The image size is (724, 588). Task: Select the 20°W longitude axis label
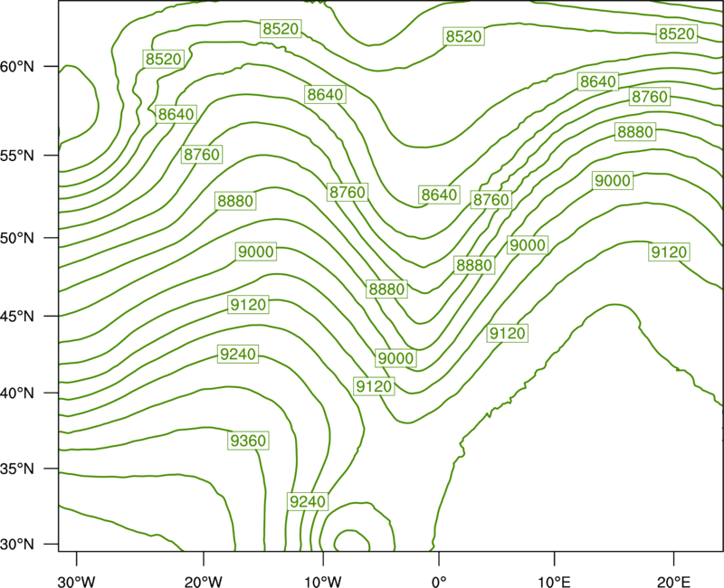click(x=203, y=582)
